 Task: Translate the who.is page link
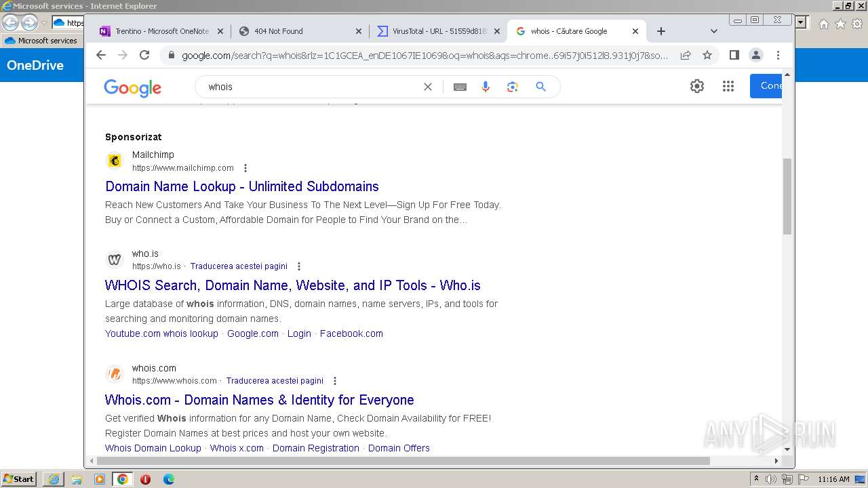[x=239, y=266]
